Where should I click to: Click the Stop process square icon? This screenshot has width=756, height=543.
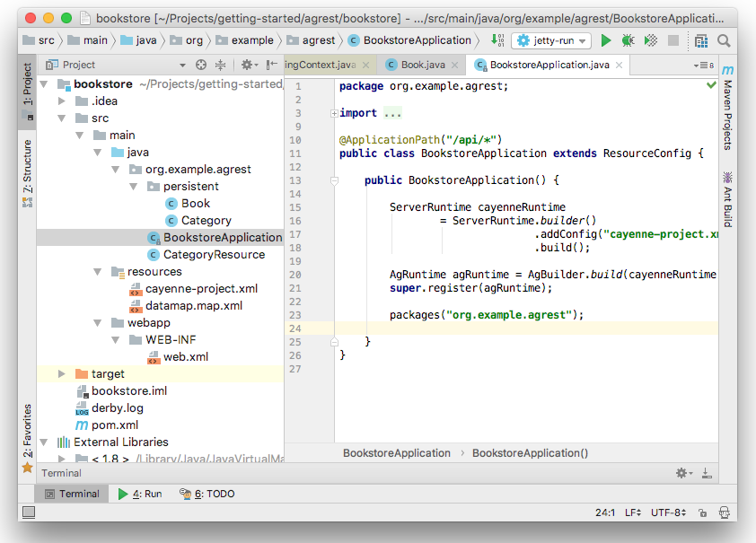673,40
